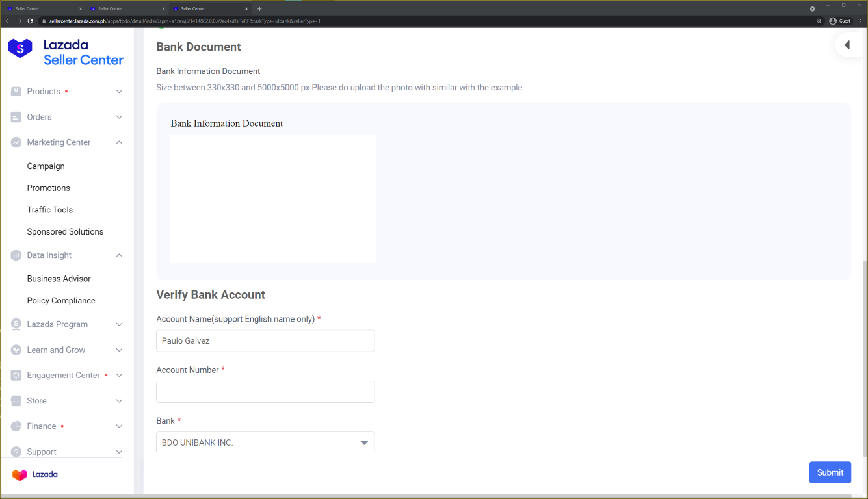Click the collapse panel arrow icon

(847, 45)
